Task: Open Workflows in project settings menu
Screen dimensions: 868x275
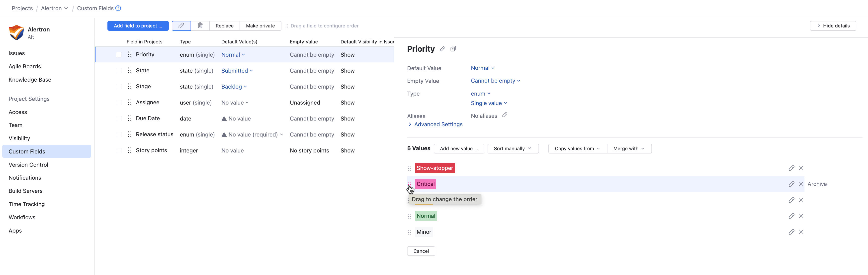Action: [22, 217]
